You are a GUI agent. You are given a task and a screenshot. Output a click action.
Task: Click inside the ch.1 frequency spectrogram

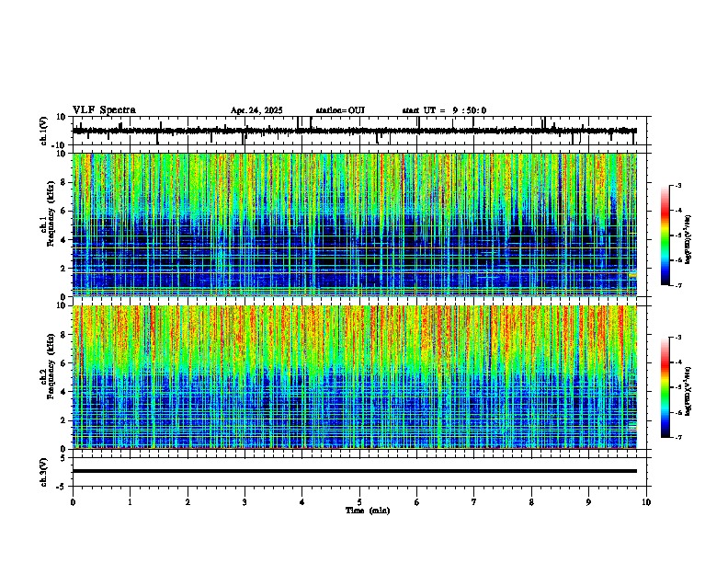point(355,224)
